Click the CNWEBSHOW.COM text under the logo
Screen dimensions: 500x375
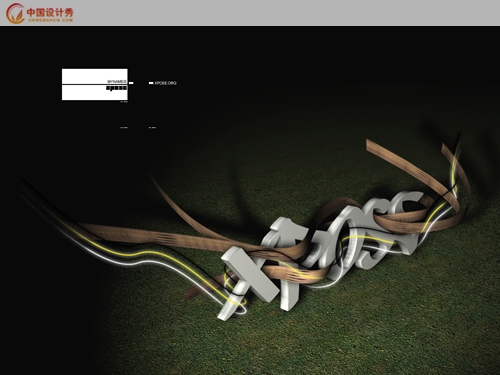tap(50, 20)
